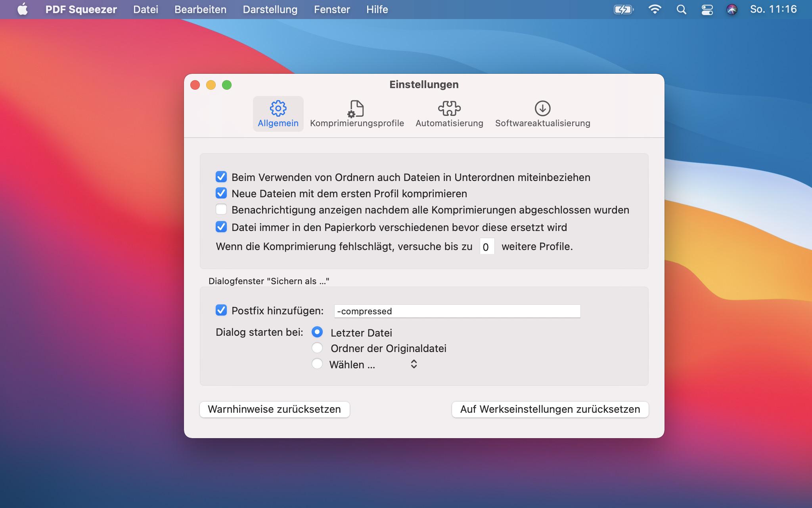Open Control Center icon in menu bar

coord(707,10)
